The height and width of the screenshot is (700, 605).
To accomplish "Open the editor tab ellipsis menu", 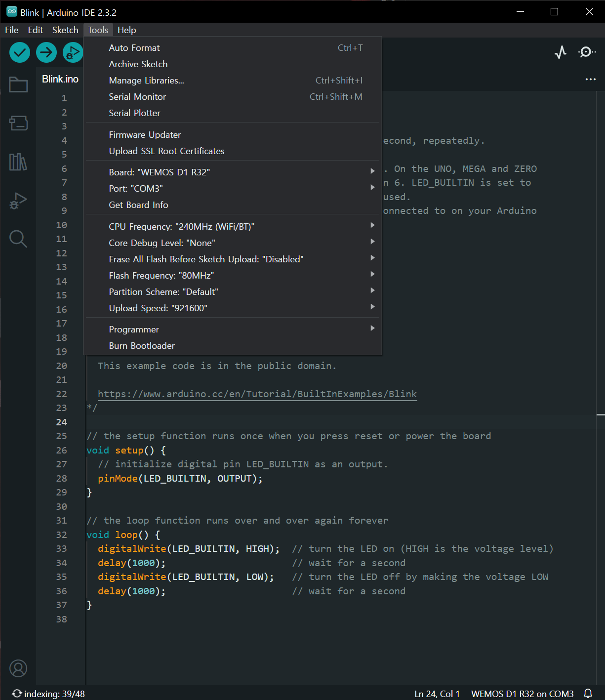I will coord(591,79).
